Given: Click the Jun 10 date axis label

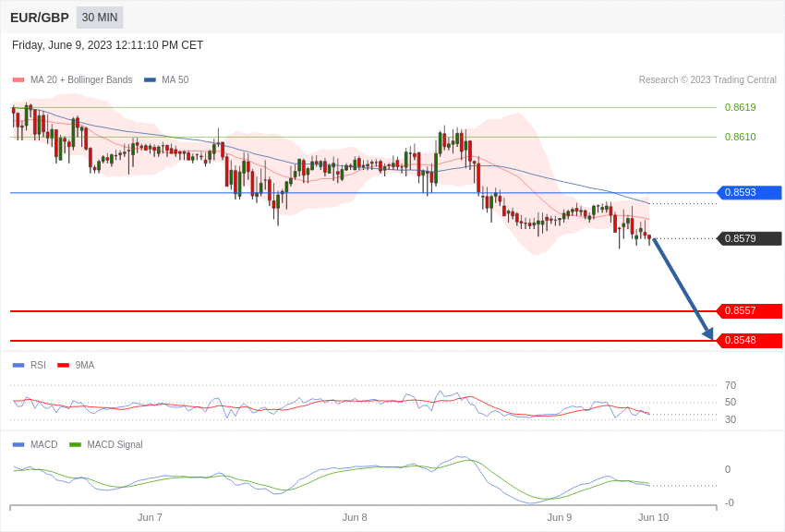Looking at the screenshot, I should 653,517.
